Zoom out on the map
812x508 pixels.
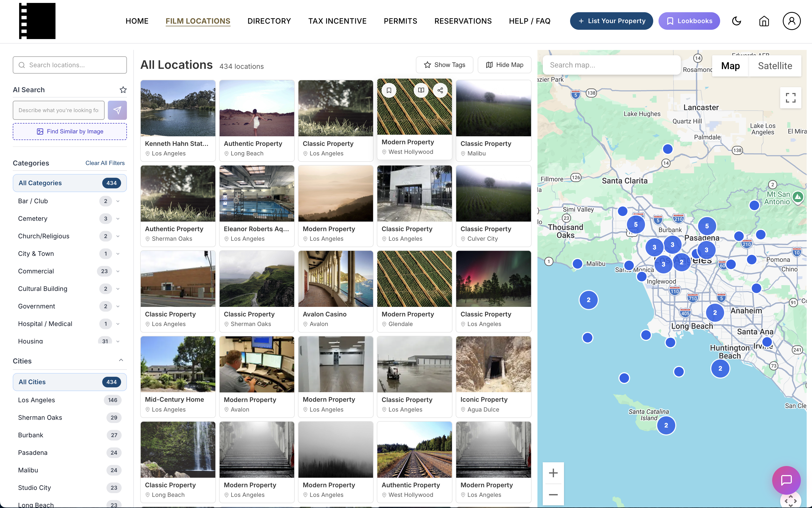pyautogui.click(x=553, y=494)
